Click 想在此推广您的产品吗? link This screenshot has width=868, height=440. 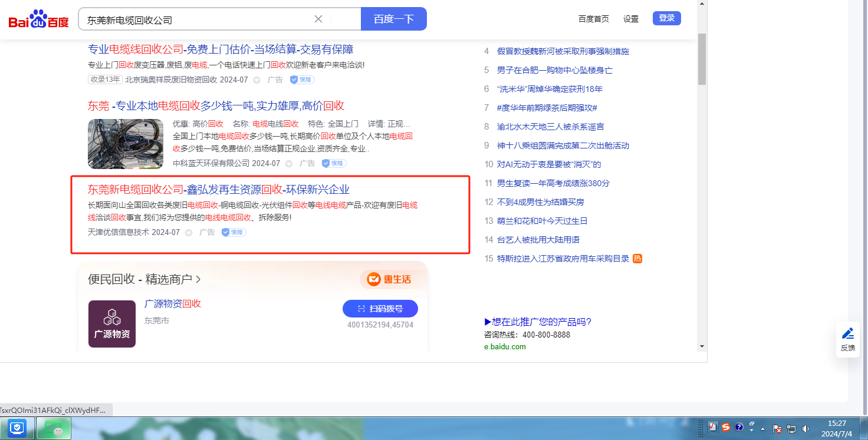pos(538,322)
